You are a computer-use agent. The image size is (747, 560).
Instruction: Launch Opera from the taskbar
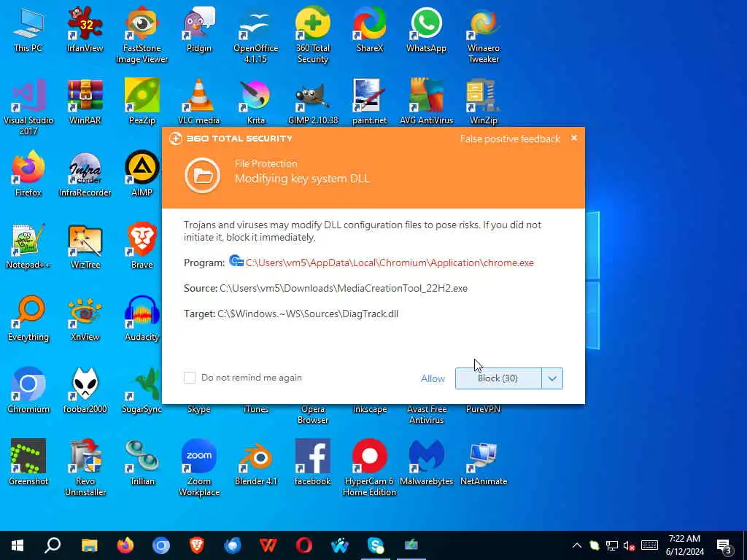coord(304,545)
